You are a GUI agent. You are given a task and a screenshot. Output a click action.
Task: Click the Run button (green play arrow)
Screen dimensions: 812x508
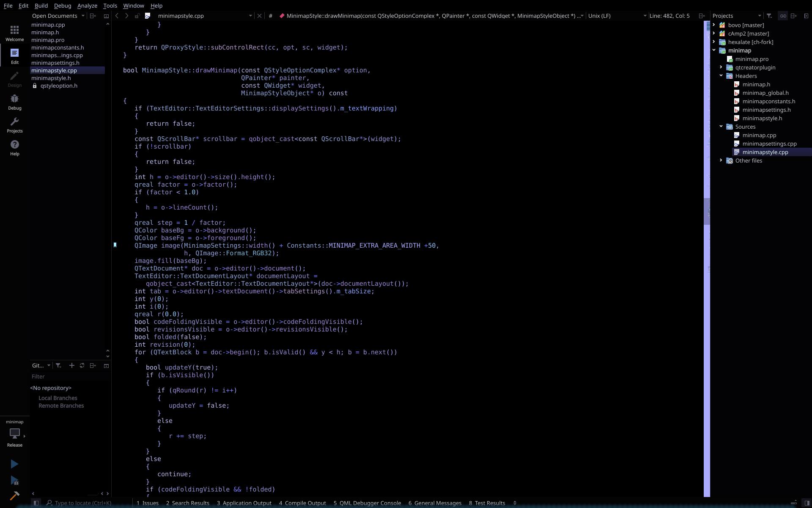tap(14, 464)
